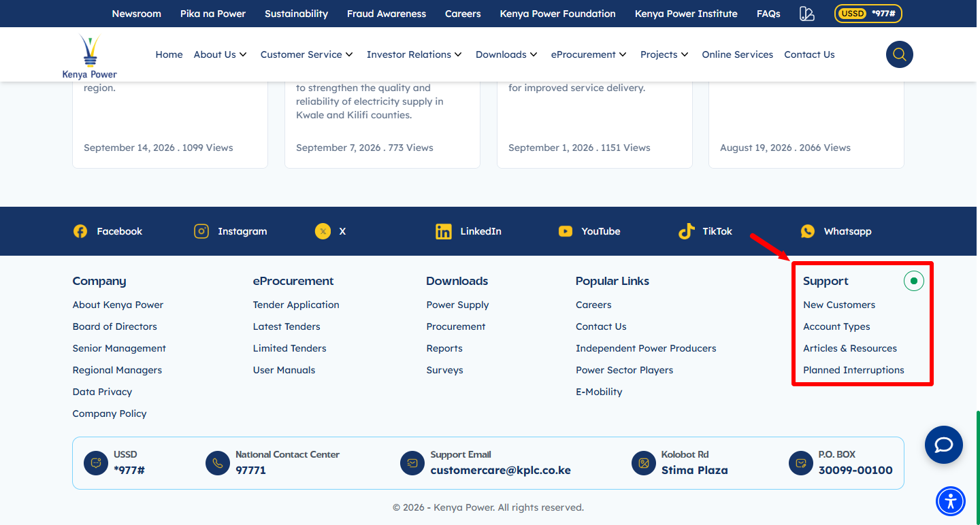
Task: Open the Tender Application link
Action: (x=296, y=305)
